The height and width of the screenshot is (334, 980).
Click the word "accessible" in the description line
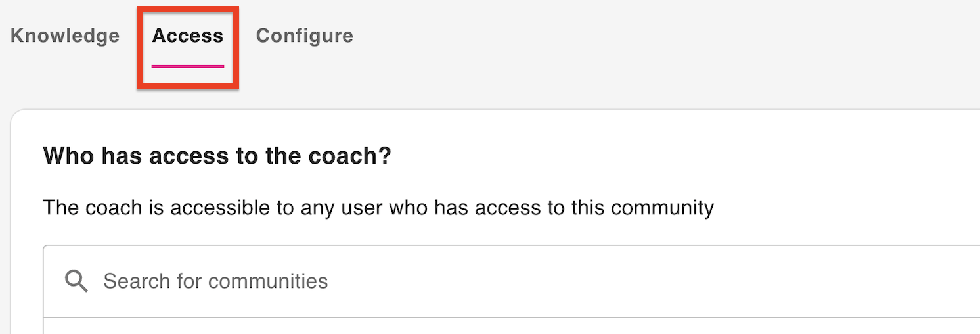point(221,208)
